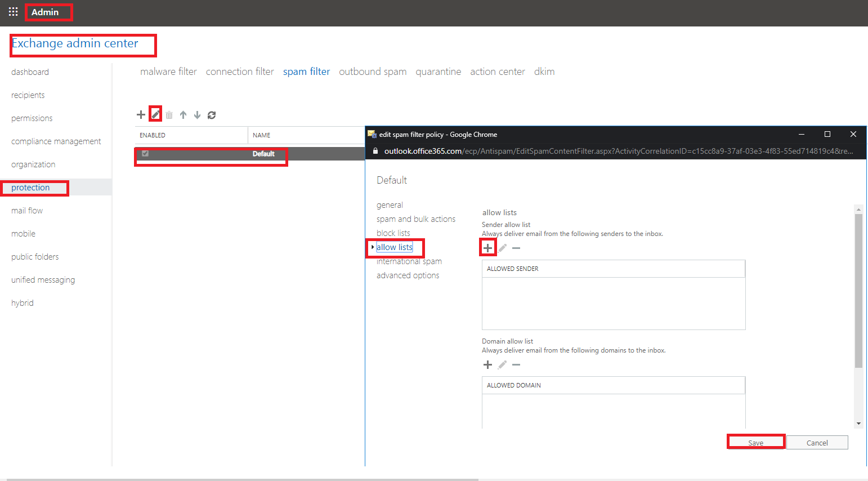Open mail flow in left navigation
Image resolution: width=868 pixels, height=481 pixels.
pos(27,211)
